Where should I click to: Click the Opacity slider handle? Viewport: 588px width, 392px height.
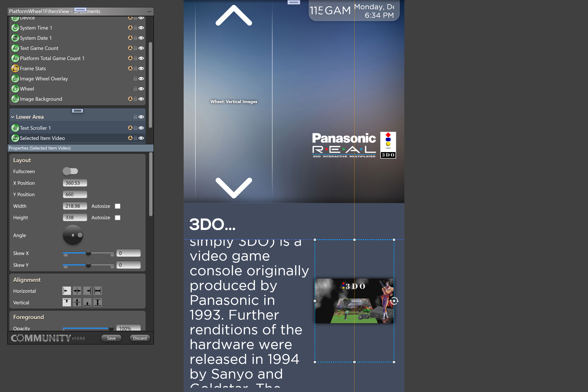point(111,328)
